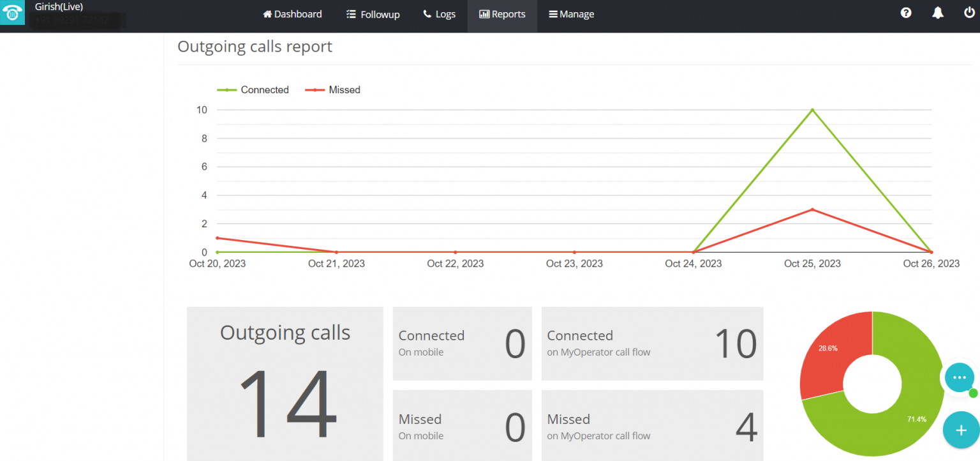Check notifications via the bell icon

click(937, 13)
